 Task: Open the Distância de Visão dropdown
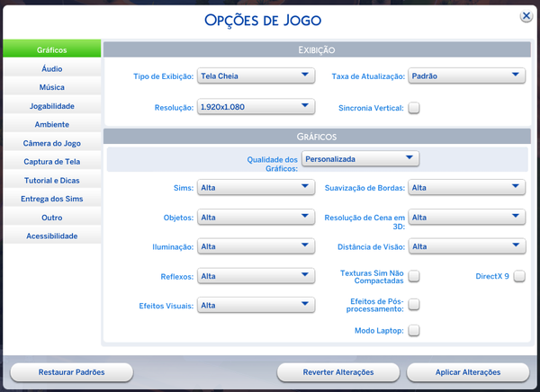[x=467, y=246]
